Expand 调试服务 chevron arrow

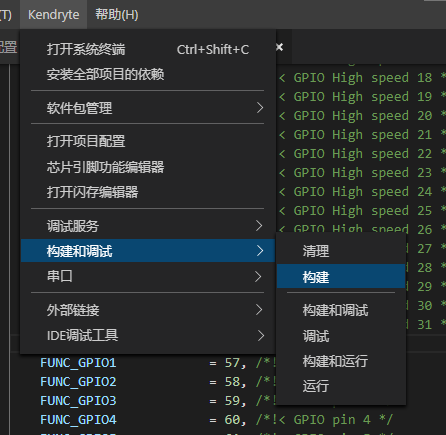(x=259, y=226)
